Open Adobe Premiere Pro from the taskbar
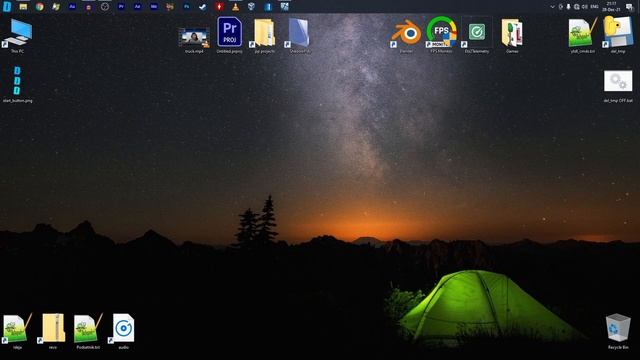The height and width of the screenshot is (360, 640). pyautogui.click(x=121, y=7)
